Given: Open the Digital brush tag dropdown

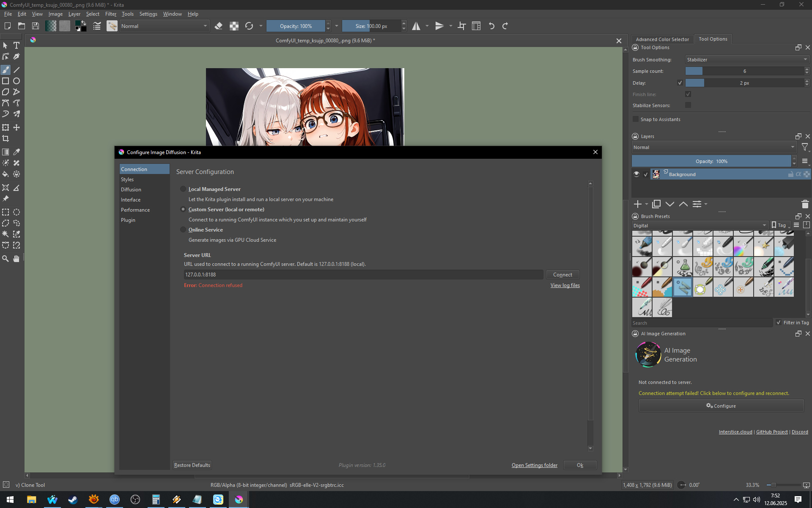Looking at the screenshot, I should click(700, 226).
